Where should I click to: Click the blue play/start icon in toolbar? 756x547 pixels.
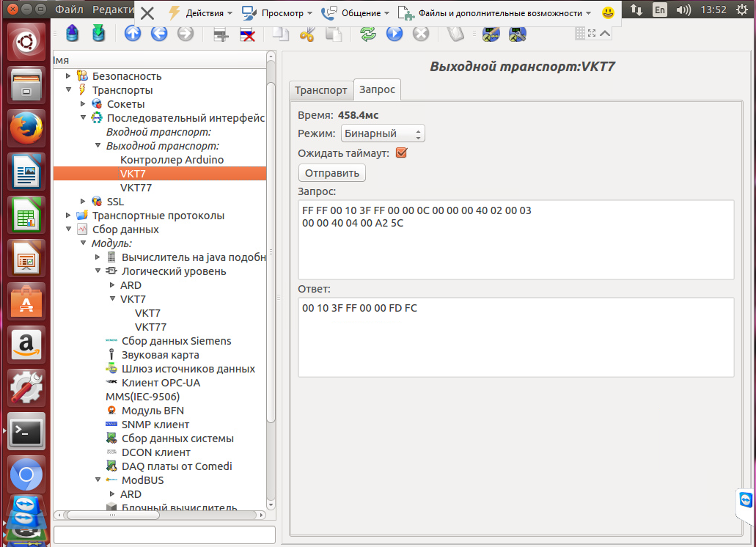(x=394, y=34)
